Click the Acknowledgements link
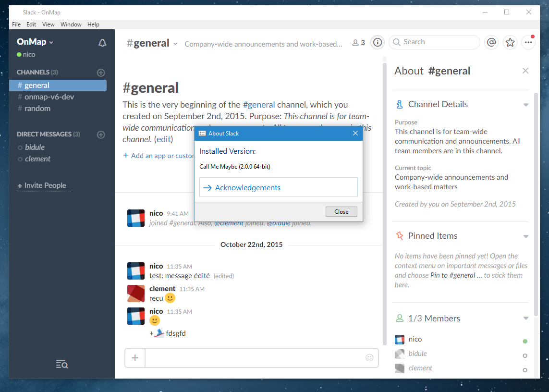Image resolution: width=549 pixels, height=392 pixels. pyautogui.click(x=247, y=188)
